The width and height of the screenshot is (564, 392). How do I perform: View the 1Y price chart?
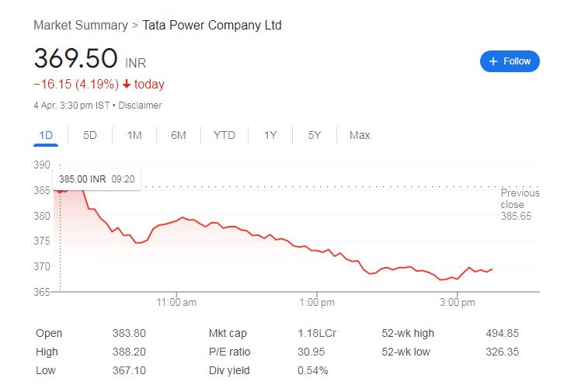270,135
